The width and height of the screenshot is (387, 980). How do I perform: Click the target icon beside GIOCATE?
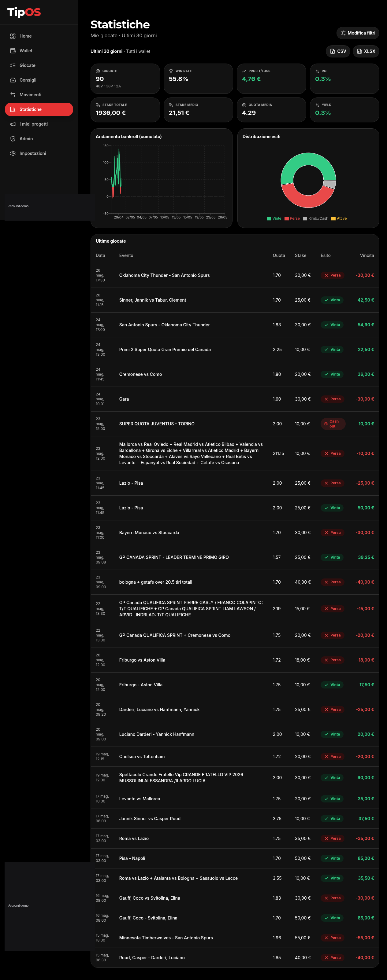coord(98,71)
